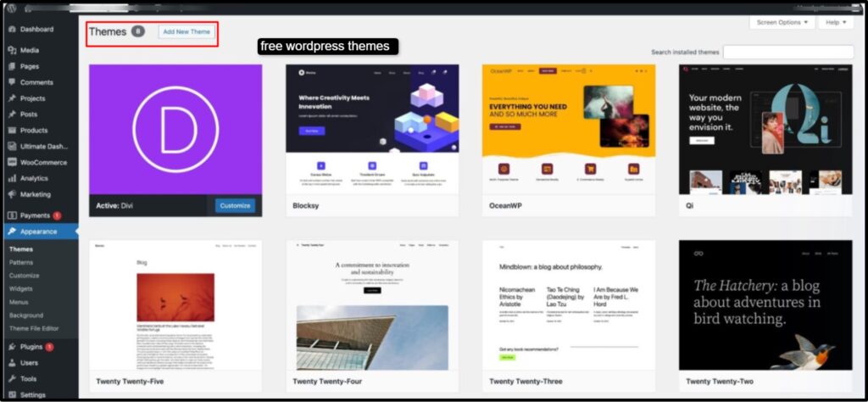Screen dimensions: 868x402
Task: Click the Payments notification badge
Action: [57, 215]
